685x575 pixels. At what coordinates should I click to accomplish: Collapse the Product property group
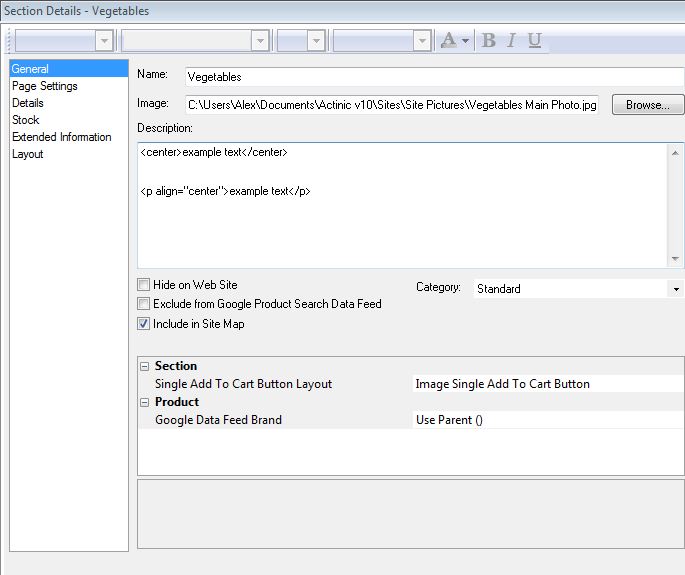(145, 402)
